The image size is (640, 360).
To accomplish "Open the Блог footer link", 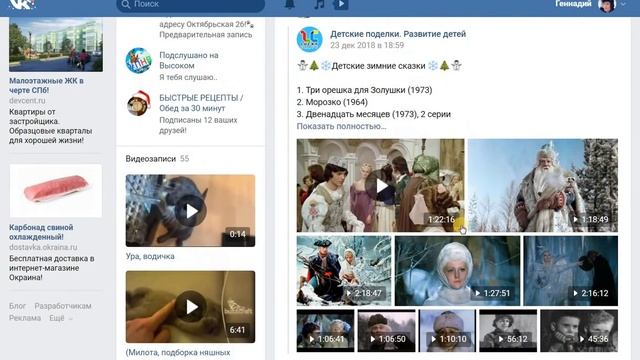I will click(x=17, y=306).
